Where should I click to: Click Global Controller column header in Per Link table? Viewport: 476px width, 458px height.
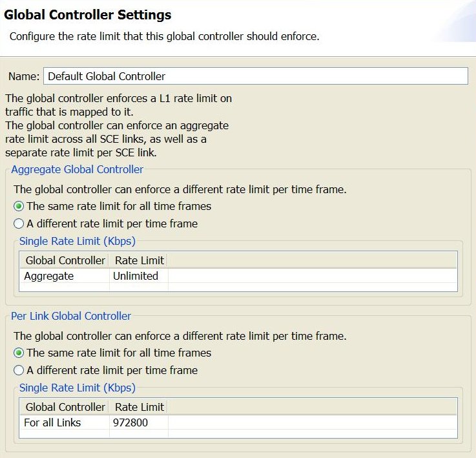click(x=65, y=407)
